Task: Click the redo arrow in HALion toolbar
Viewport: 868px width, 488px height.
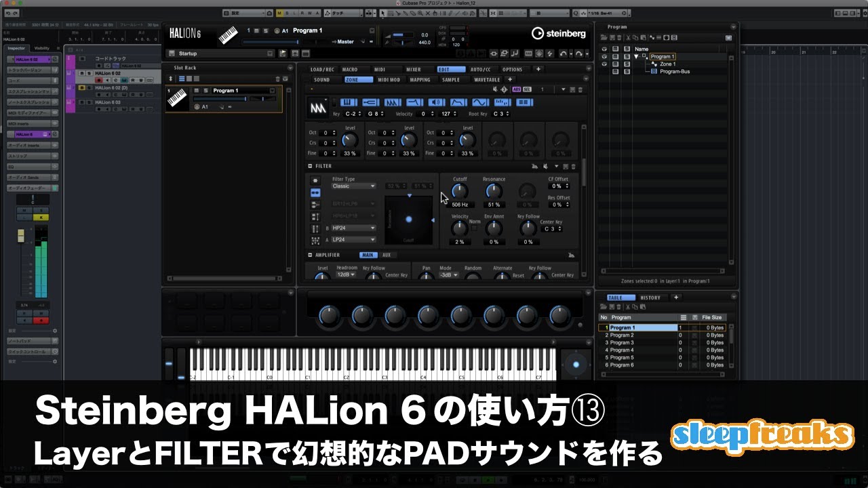Action: pyautogui.click(x=579, y=54)
